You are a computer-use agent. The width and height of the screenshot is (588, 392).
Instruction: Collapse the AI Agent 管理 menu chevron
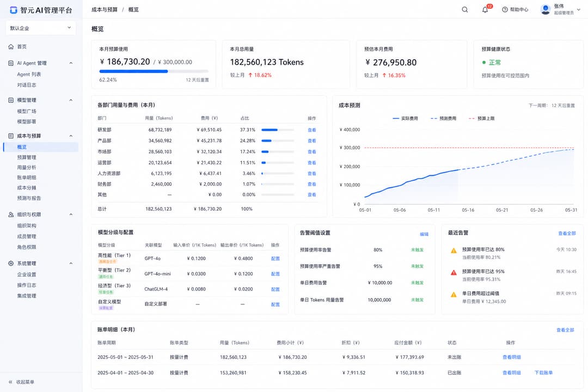point(71,63)
